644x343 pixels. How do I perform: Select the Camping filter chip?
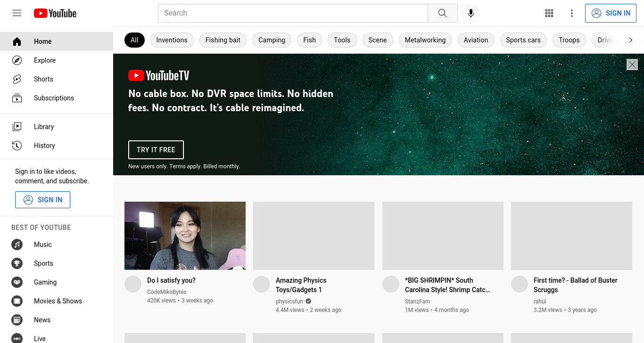point(272,40)
